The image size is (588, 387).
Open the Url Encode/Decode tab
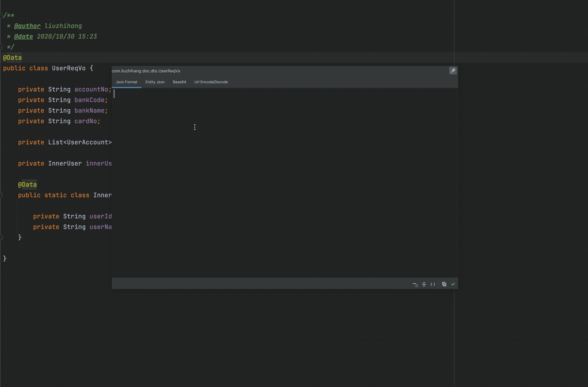pos(211,82)
